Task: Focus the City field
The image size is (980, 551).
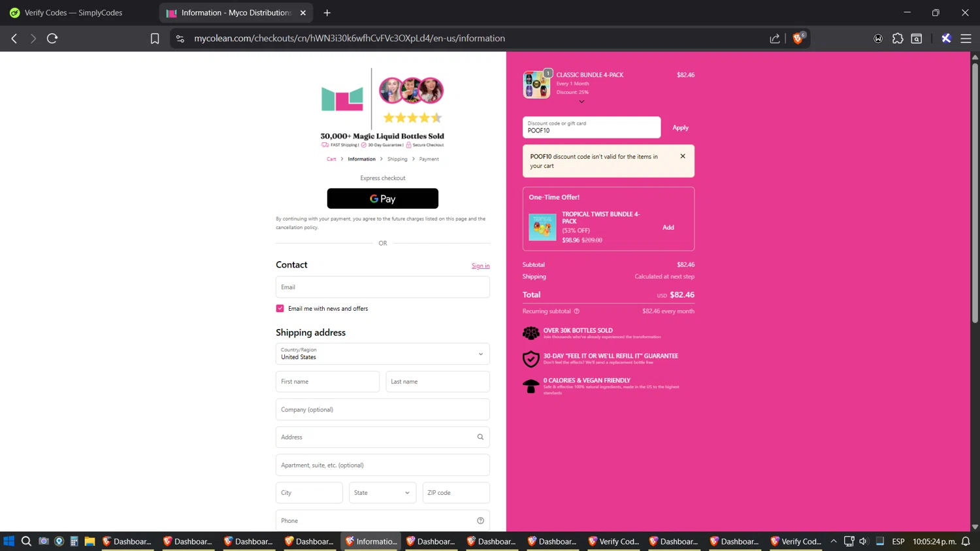Action: (x=309, y=493)
